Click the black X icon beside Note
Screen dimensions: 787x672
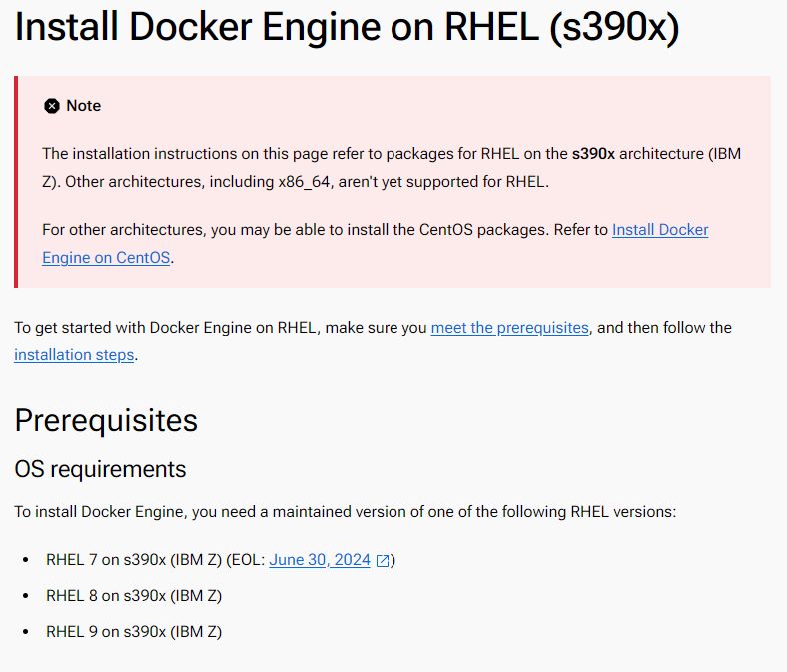click(x=52, y=106)
